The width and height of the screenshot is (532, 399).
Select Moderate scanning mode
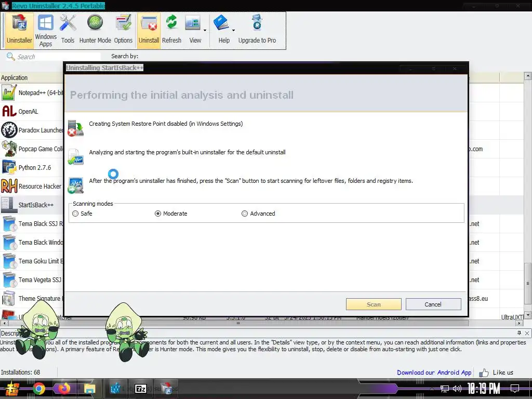tap(171, 214)
